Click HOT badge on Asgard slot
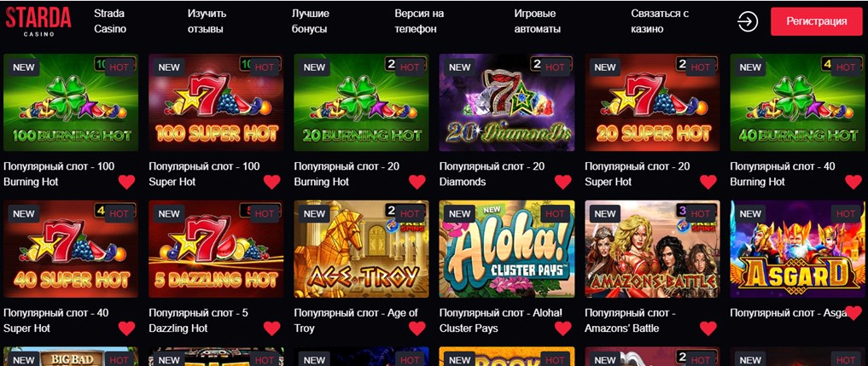868x366 pixels. 845,214
